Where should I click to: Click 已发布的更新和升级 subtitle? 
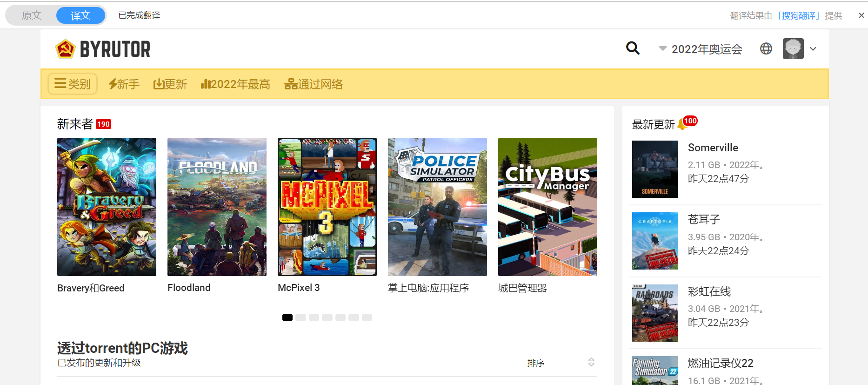[x=99, y=363]
